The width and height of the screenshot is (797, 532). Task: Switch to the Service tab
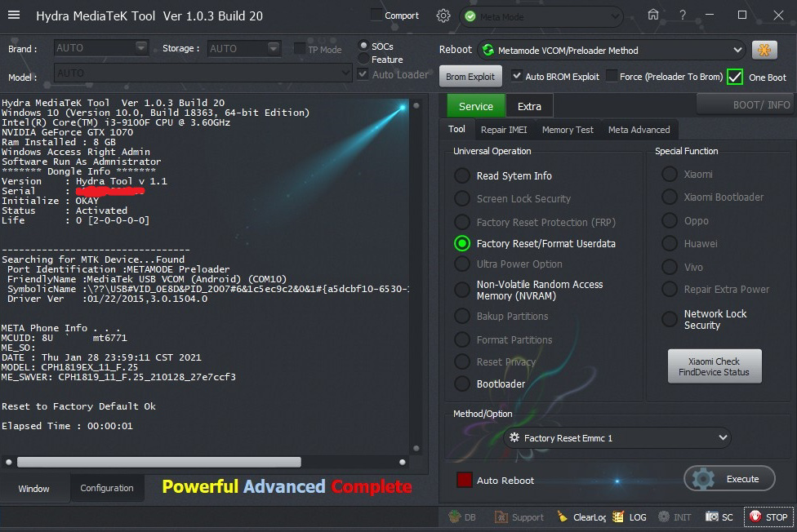tap(476, 106)
